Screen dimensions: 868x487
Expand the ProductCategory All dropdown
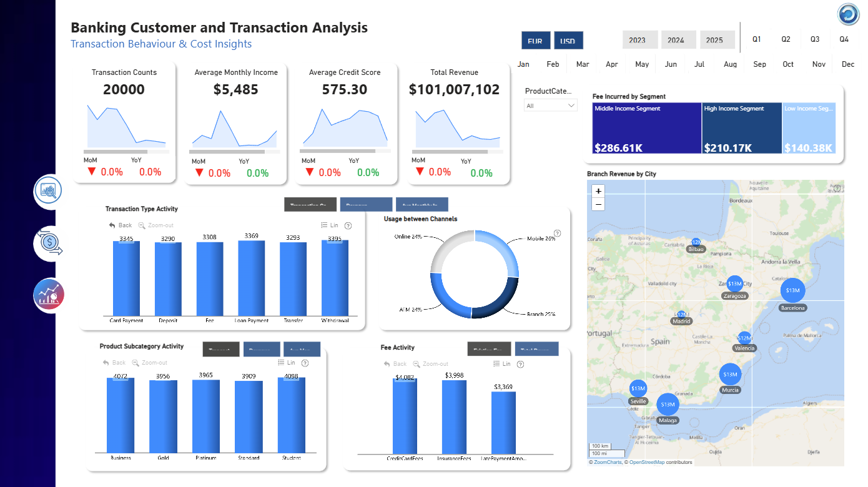[x=551, y=106]
